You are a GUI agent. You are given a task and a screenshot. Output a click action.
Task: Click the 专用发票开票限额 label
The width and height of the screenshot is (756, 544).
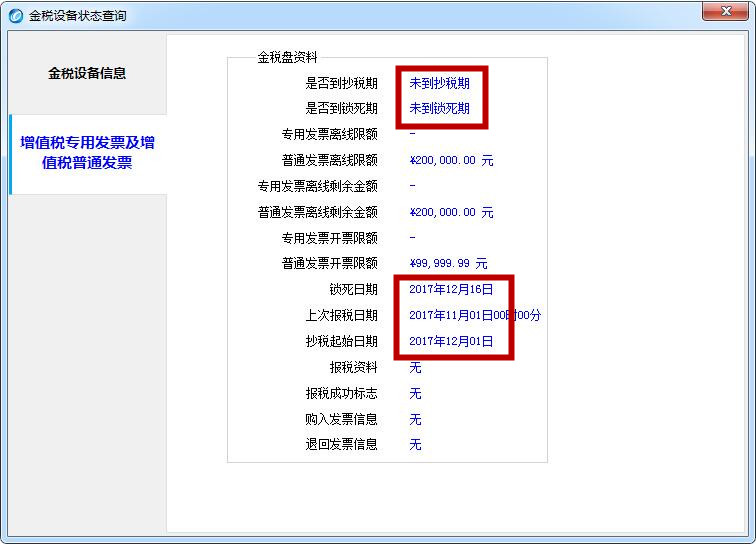pyautogui.click(x=330, y=238)
